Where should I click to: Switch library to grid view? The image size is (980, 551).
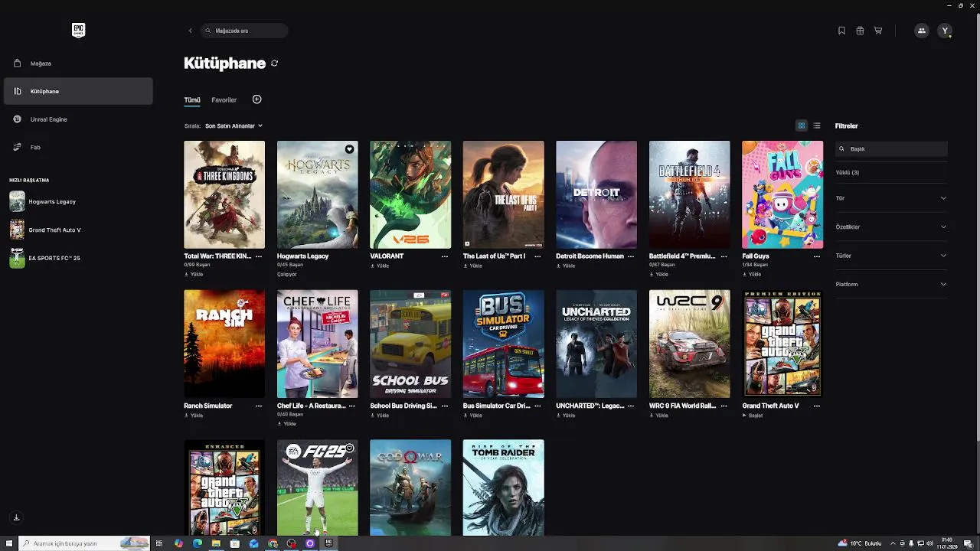click(802, 126)
